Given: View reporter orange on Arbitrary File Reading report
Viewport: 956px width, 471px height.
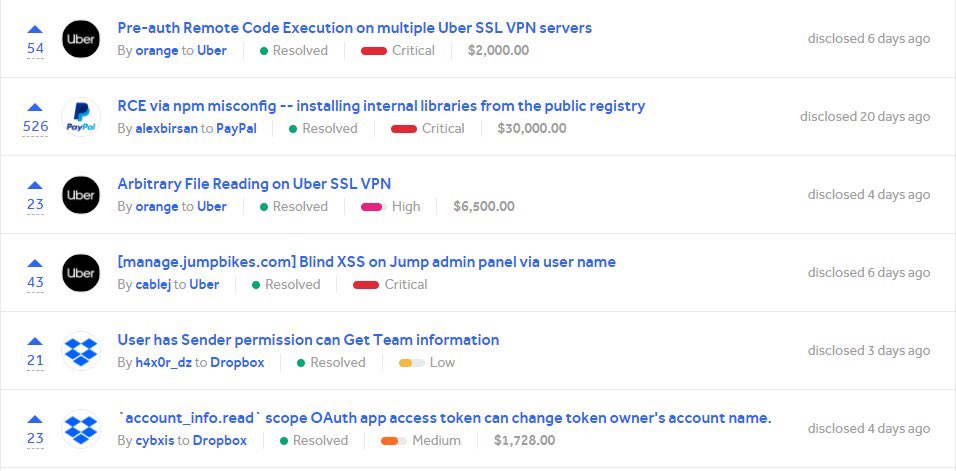Looking at the screenshot, I should tap(157, 207).
